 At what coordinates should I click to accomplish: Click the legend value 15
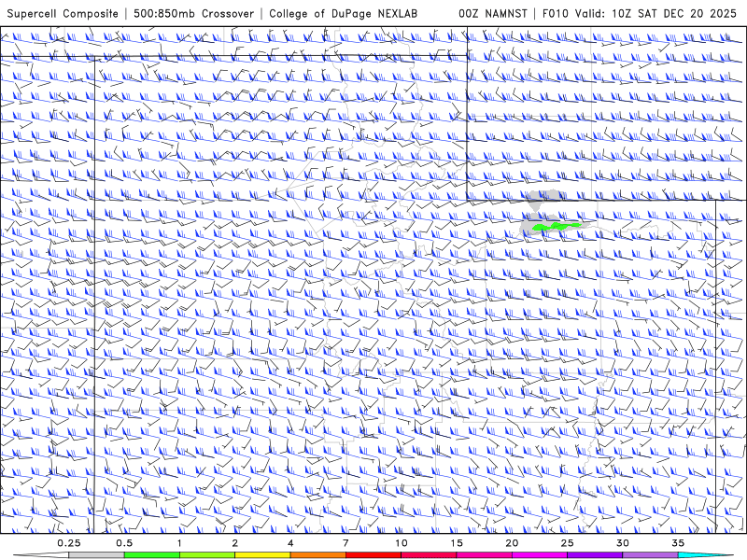pos(457,543)
